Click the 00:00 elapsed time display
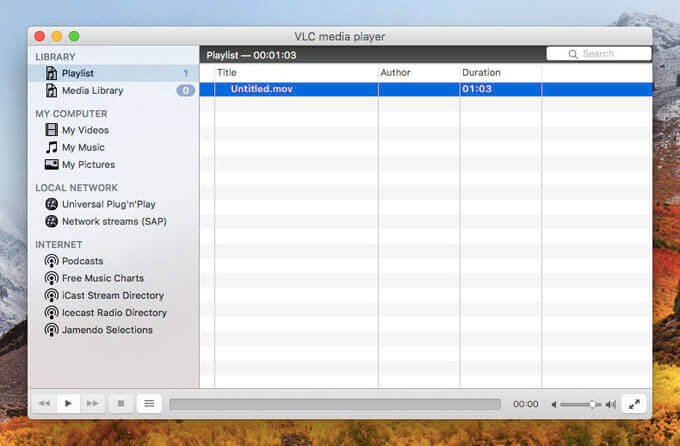Screen dimensions: 680x446 pyautogui.click(x=526, y=404)
